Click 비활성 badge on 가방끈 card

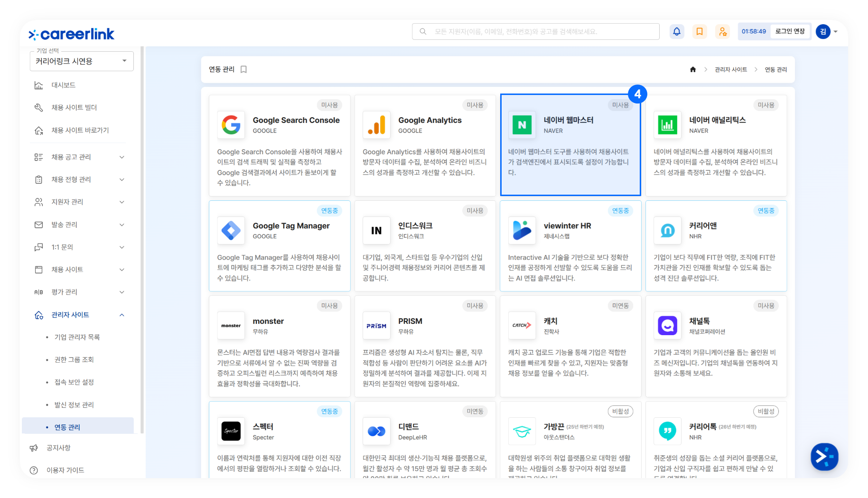[620, 411]
